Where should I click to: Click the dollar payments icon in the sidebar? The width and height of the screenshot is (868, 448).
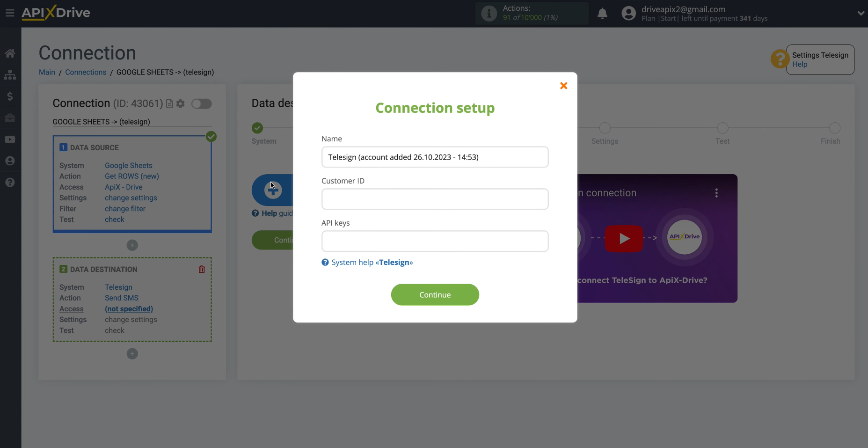10,96
